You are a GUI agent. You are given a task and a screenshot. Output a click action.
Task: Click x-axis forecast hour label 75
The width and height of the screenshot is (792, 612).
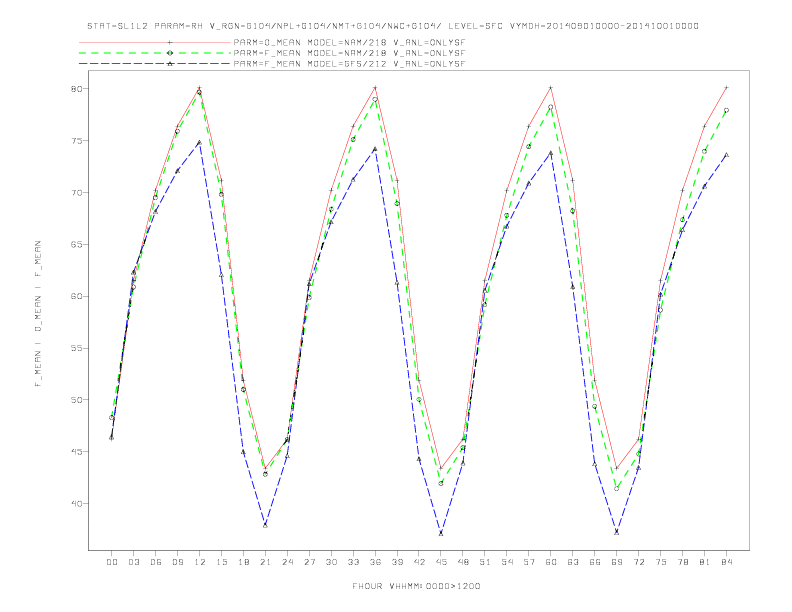(661, 562)
